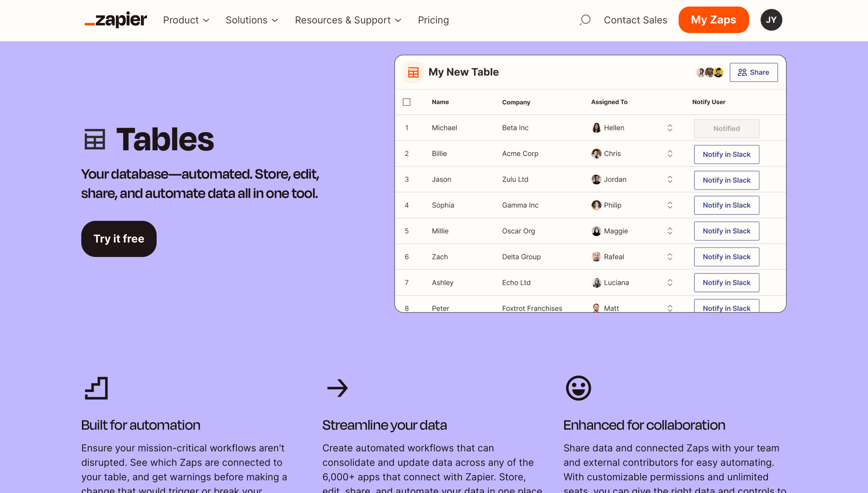
Task: Expand the Assigned To stepper for Jason
Action: tap(670, 179)
